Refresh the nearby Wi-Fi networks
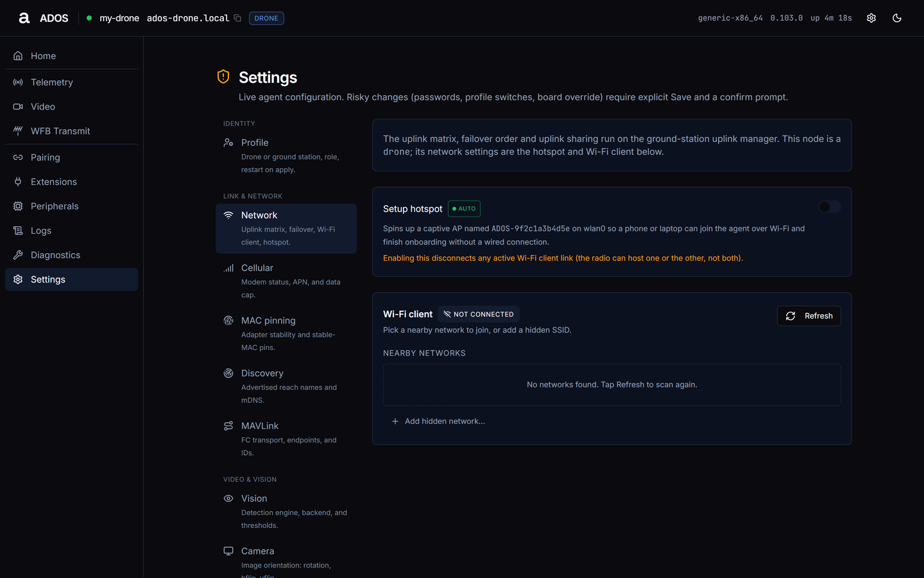924x578 pixels. point(809,316)
